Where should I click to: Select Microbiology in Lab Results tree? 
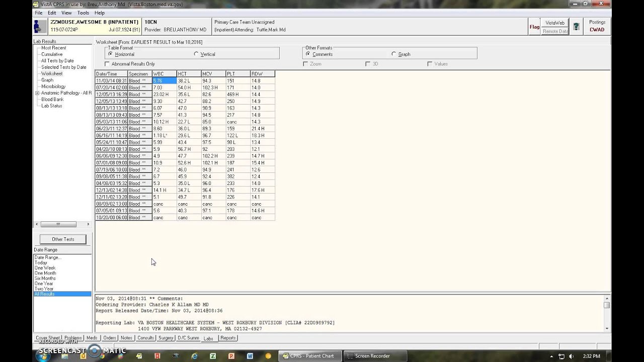pyautogui.click(x=53, y=86)
